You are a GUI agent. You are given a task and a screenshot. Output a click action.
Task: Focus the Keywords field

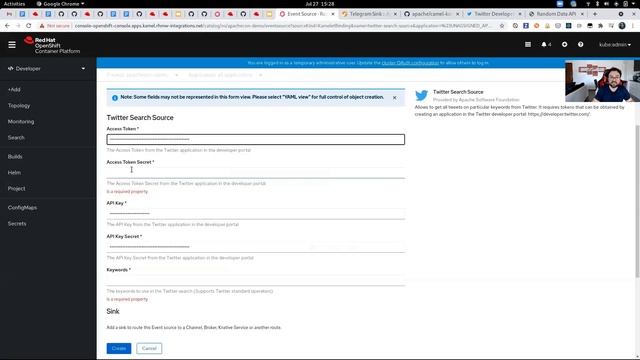(256, 280)
